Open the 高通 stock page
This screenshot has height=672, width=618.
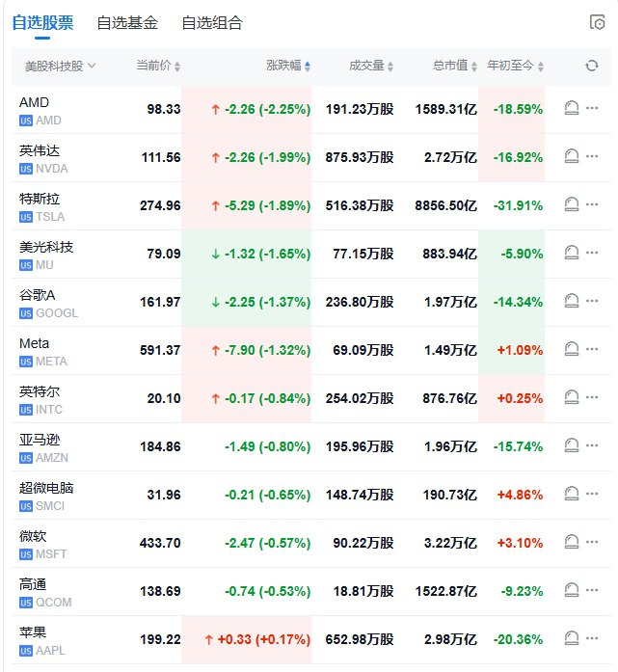[x=33, y=584]
